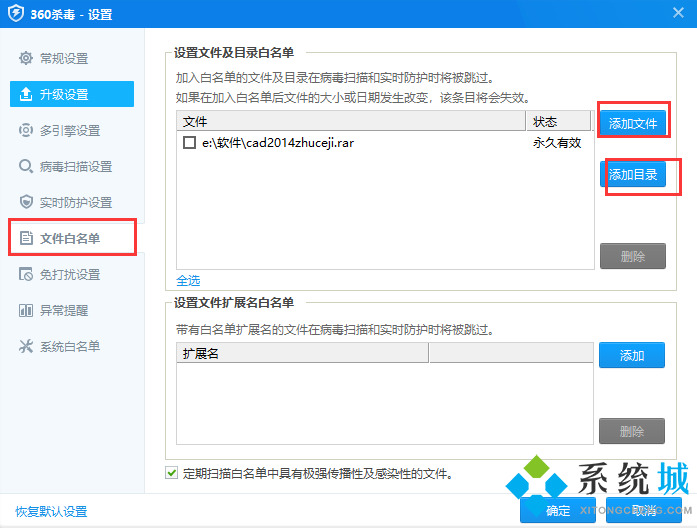The image size is (697, 528).
Task: Uncheck 定期扫描白名单 option checkbox
Action: pyautogui.click(x=171, y=473)
